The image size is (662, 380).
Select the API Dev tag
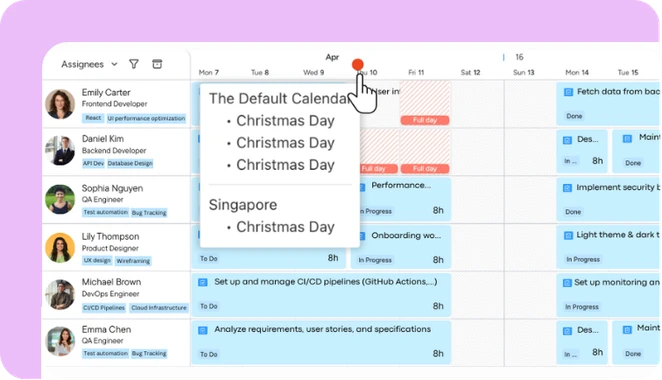[93, 163]
